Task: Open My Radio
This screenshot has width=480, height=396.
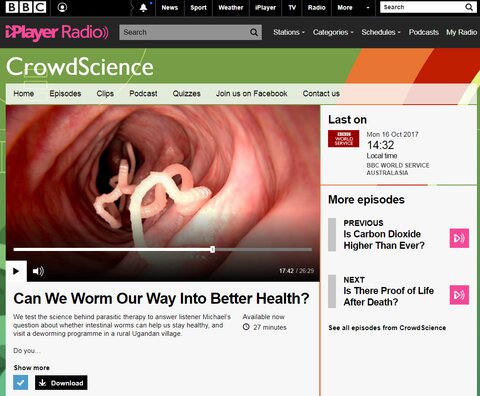Action: (461, 32)
